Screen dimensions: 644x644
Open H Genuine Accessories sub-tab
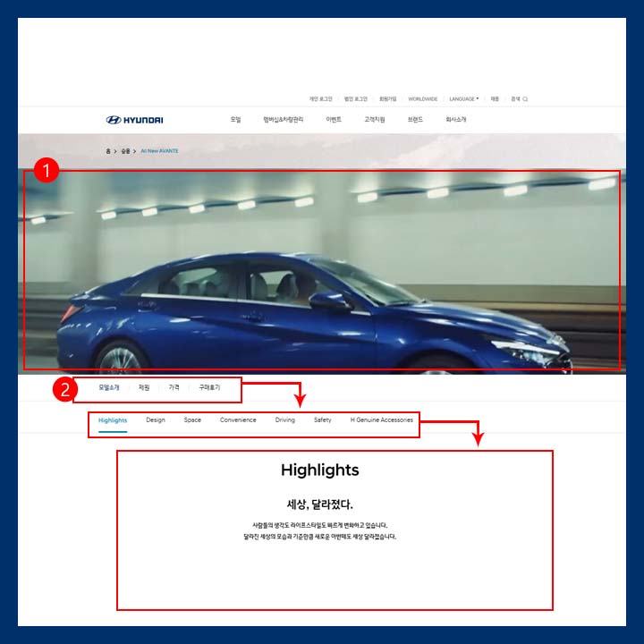tap(382, 419)
